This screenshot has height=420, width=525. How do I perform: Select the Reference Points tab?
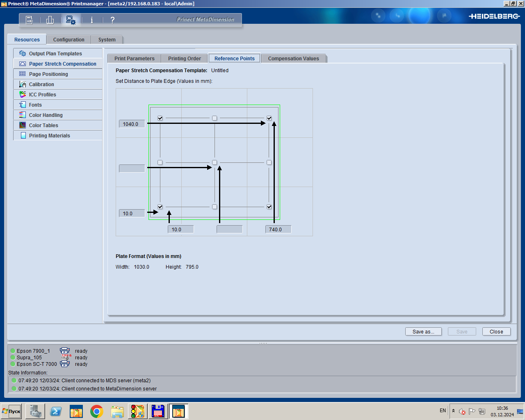[x=235, y=58]
